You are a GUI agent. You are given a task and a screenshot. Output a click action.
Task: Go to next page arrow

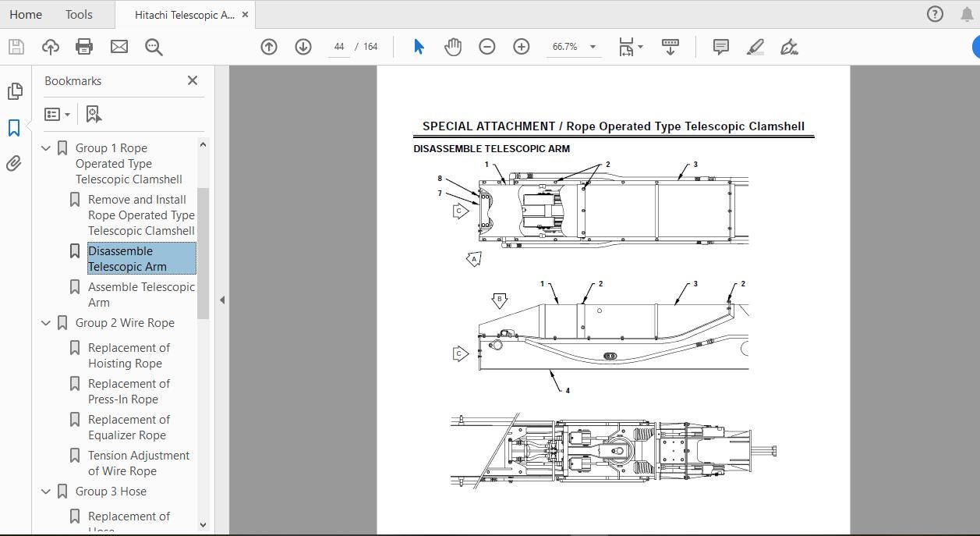click(x=303, y=47)
